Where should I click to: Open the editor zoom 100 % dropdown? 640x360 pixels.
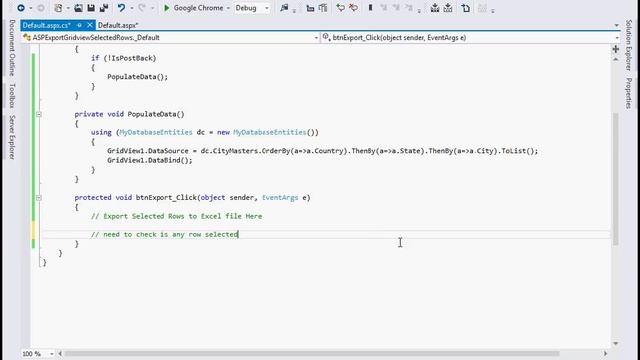[x=52, y=353]
